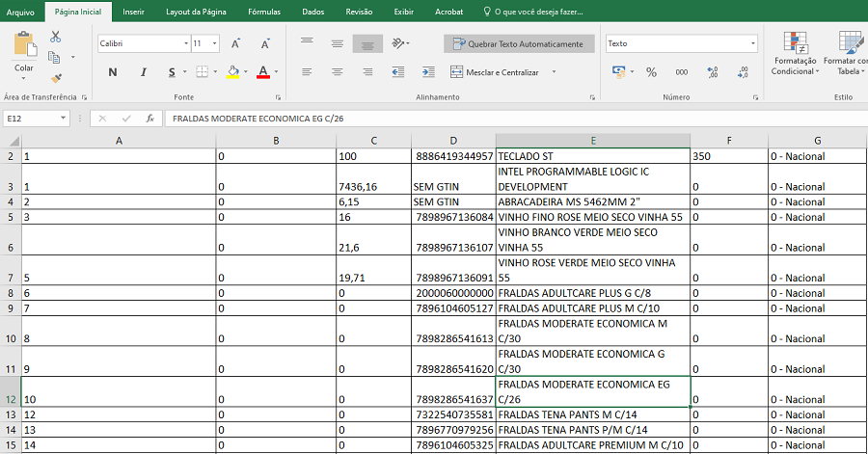Open fill color dropdown arrow
868x454 pixels.
(x=245, y=72)
